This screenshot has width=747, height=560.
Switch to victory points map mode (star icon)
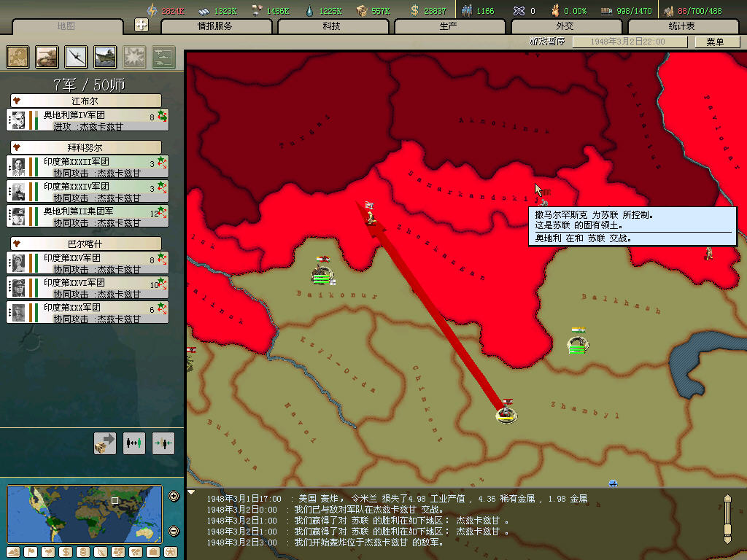[x=171, y=552]
